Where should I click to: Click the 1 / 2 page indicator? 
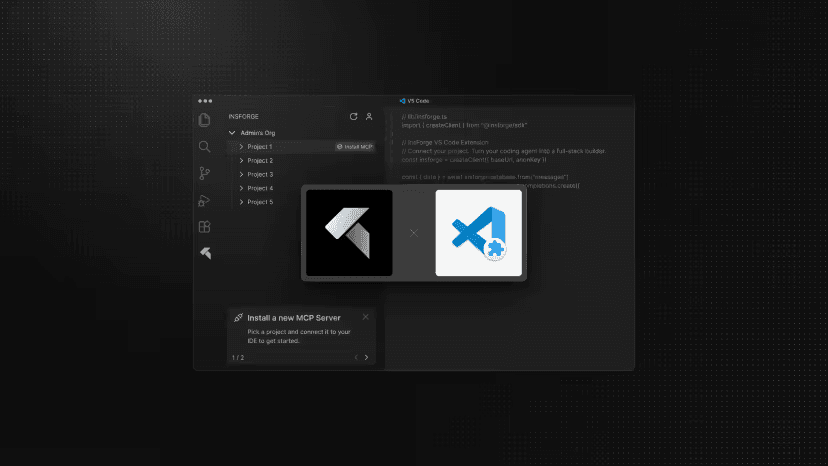(238, 358)
